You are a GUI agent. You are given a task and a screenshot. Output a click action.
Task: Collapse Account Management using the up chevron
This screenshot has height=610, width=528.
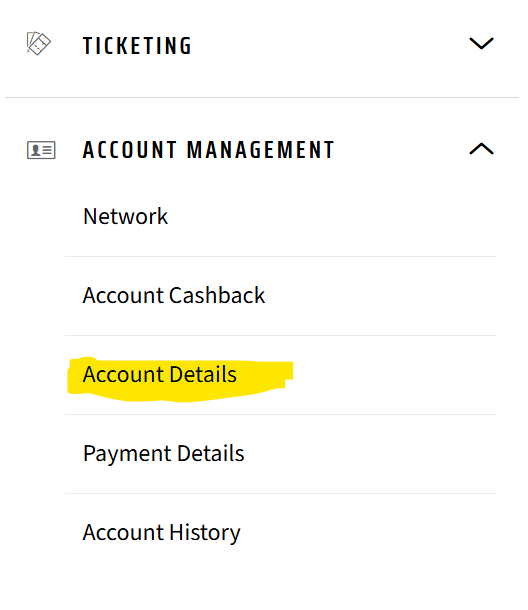(481, 149)
